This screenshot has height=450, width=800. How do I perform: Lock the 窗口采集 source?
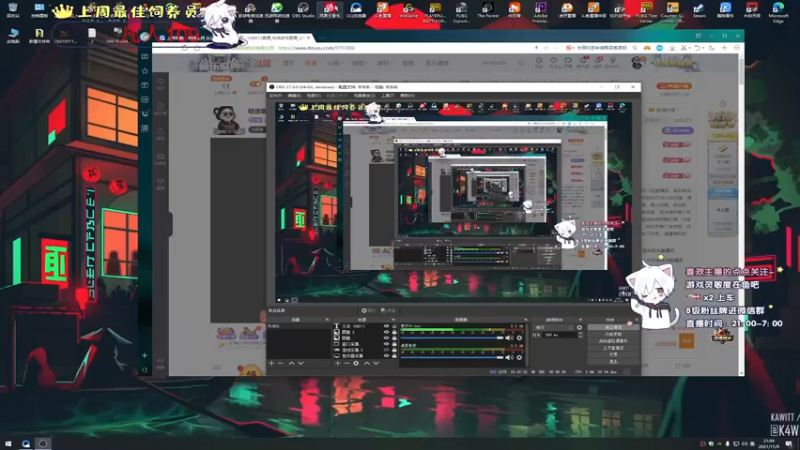394,344
